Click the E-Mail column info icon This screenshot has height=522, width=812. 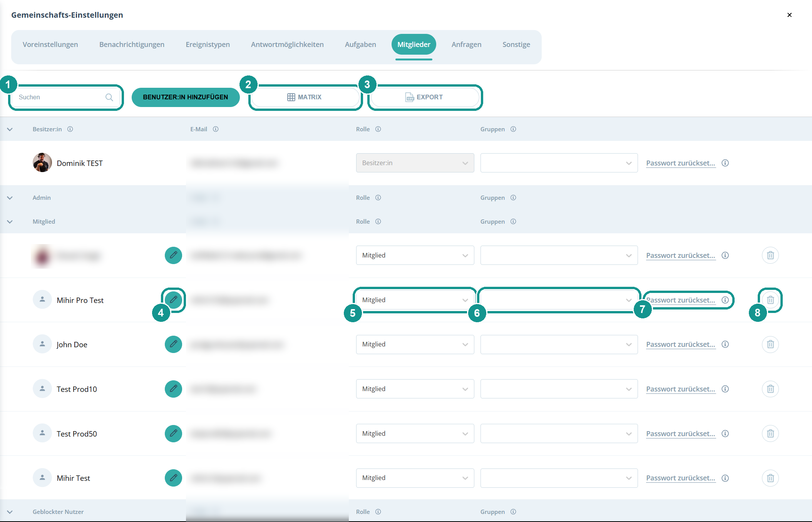tap(216, 129)
